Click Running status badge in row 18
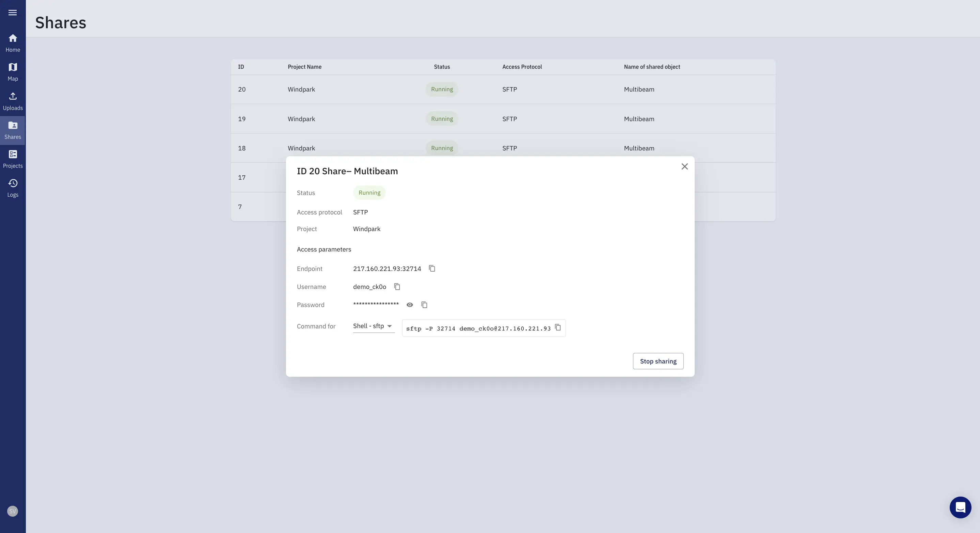This screenshot has width=980, height=533. tap(442, 148)
